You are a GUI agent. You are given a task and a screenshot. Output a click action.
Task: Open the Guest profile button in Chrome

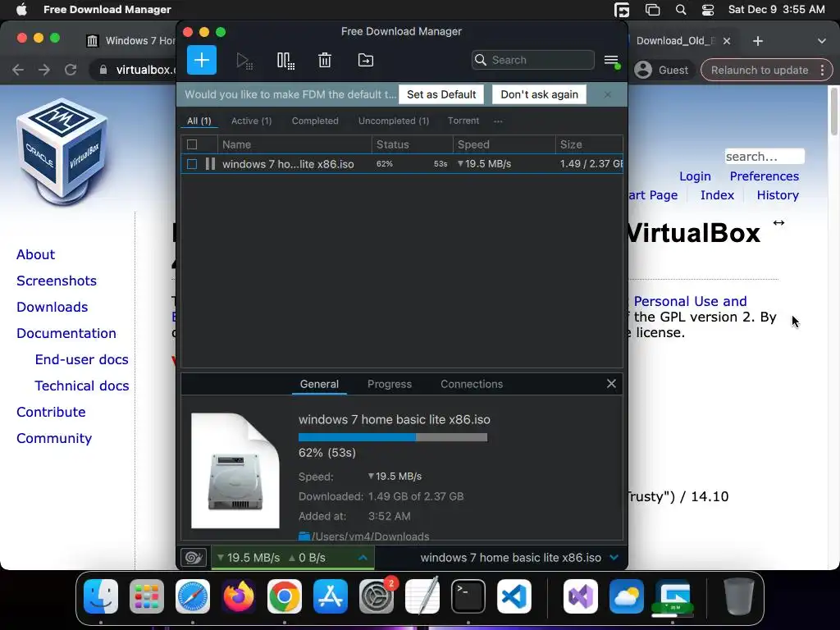(x=662, y=71)
